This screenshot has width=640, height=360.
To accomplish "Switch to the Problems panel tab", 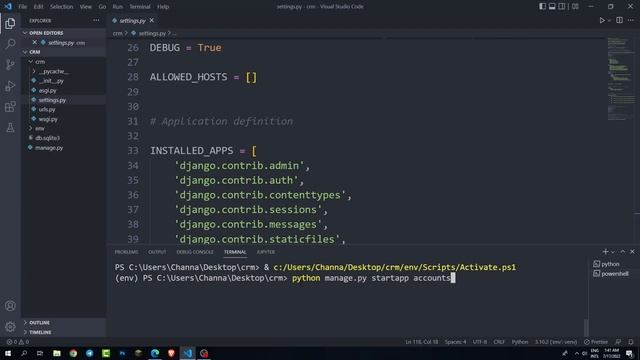I will [x=127, y=252].
